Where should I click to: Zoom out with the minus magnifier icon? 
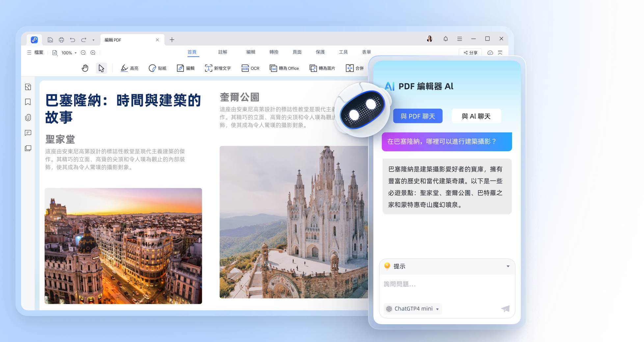pyautogui.click(x=83, y=53)
